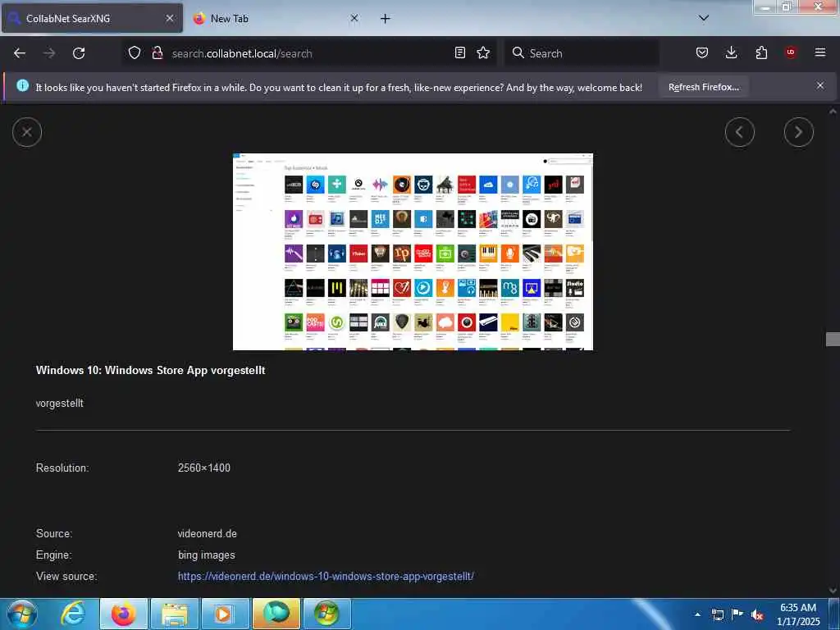
Task: Open tracking protection shield info
Action: [135, 53]
